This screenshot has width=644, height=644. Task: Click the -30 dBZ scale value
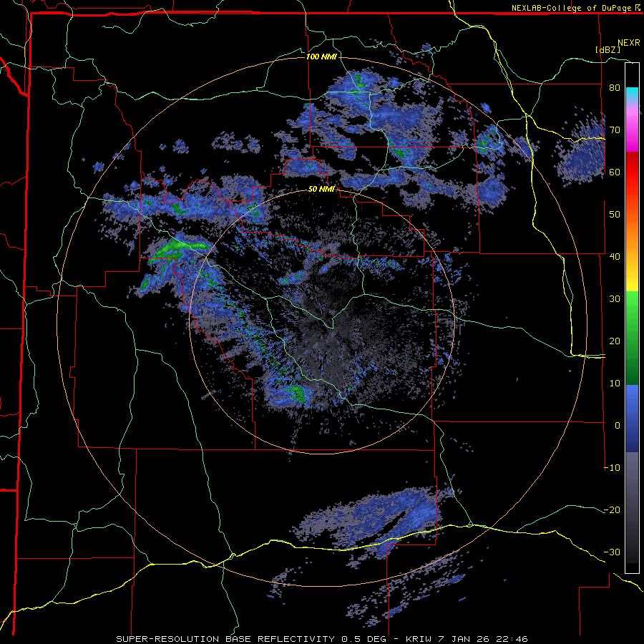click(612, 552)
